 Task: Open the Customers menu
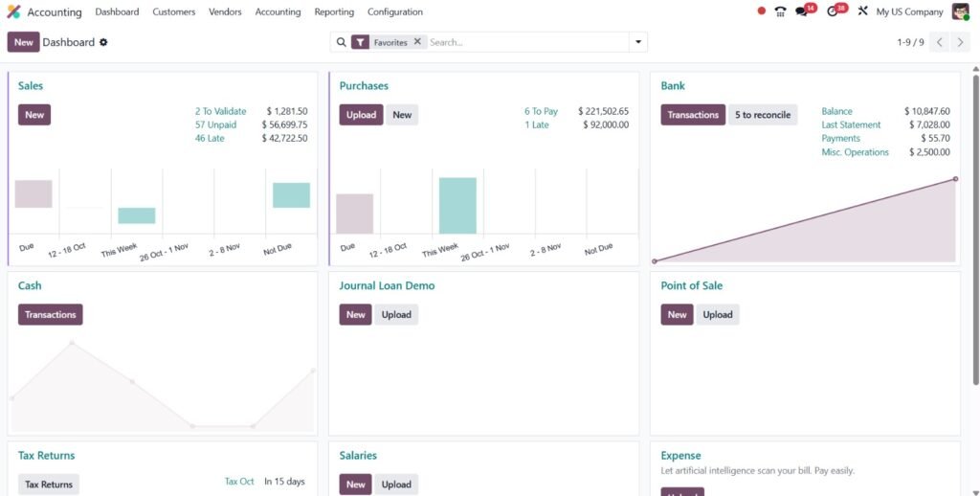(173, 12)
